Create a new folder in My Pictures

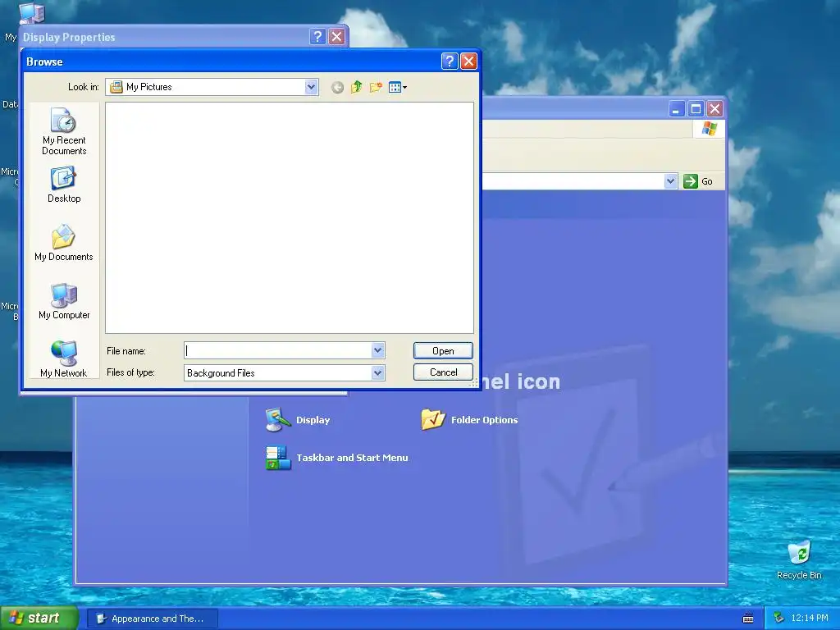coord(376,87)
